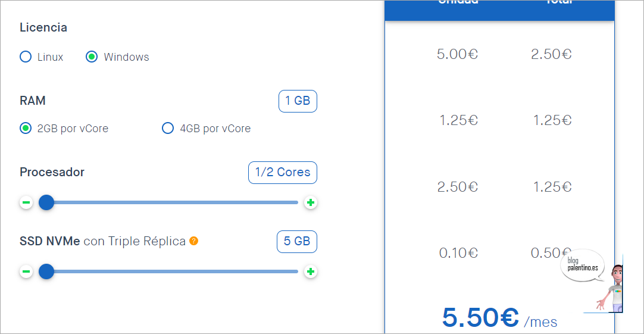
Task: Select the Linux license radio button
Action: point(26,57)
